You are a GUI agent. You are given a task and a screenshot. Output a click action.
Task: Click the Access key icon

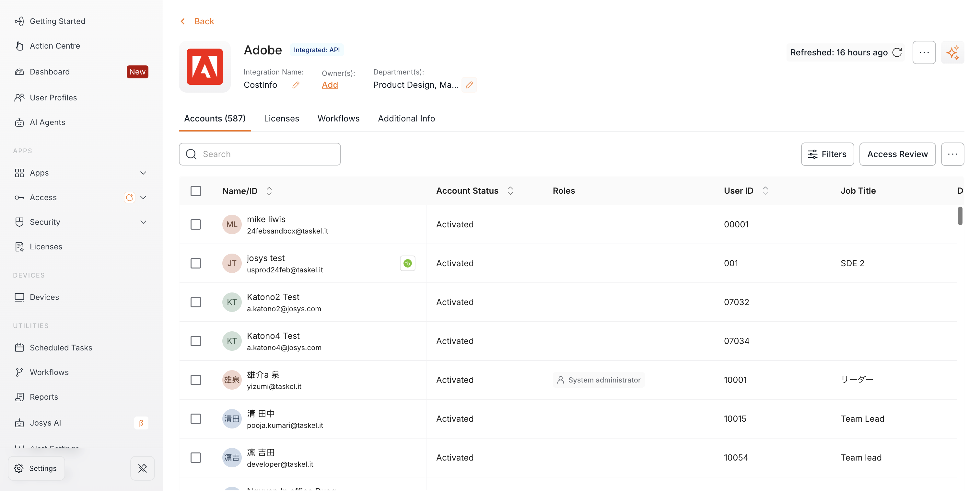(x=19, y=197)
